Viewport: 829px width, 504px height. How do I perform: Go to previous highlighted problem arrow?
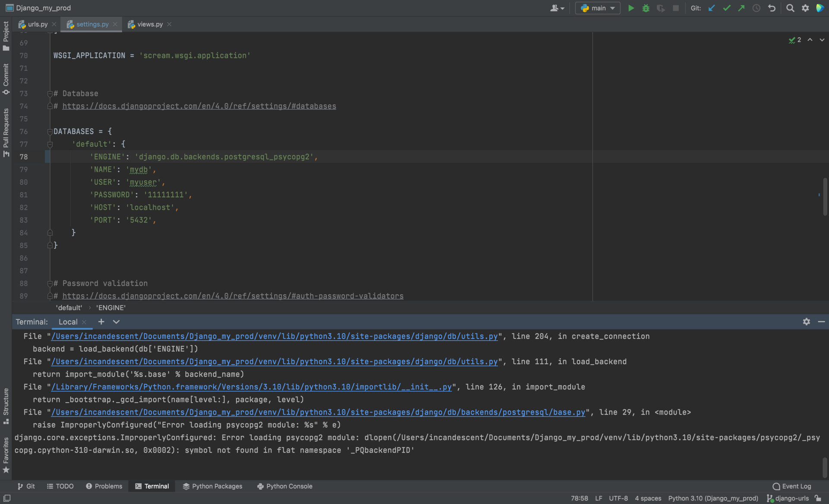[x=810, y=40]
